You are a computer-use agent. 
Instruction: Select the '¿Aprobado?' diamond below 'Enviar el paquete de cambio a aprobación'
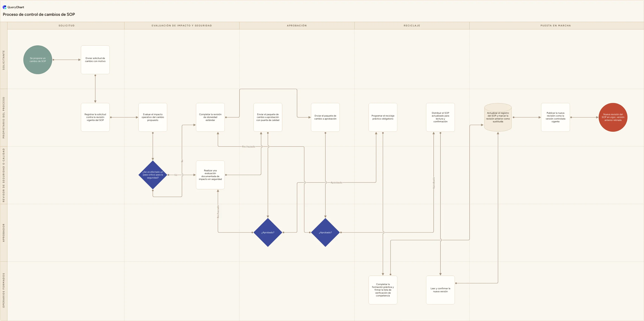(x=325, y=232)
